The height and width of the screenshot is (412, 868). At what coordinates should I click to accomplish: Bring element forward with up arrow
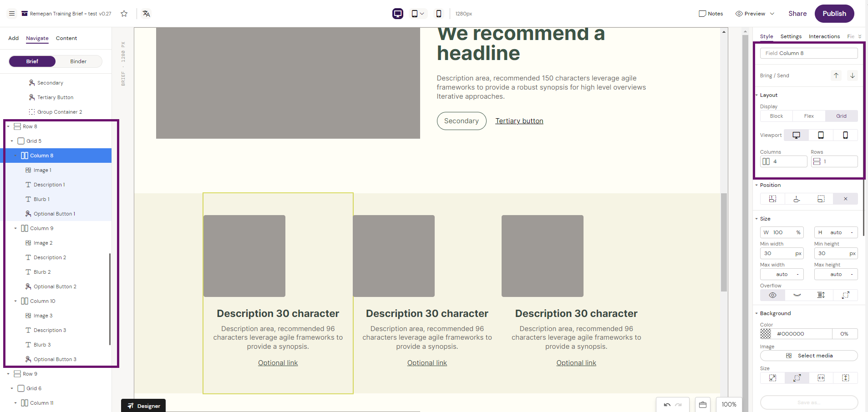pos(836,75)
